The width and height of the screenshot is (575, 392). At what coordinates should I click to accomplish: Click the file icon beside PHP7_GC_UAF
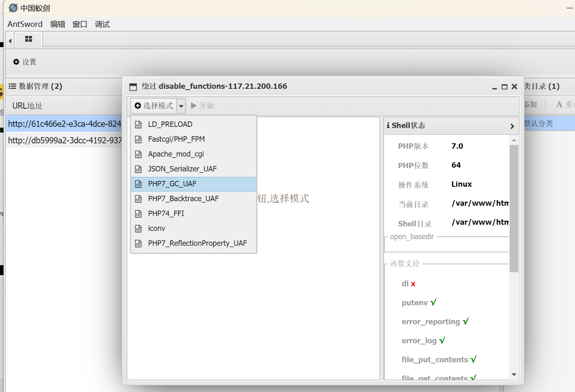(x=138, y=184)
